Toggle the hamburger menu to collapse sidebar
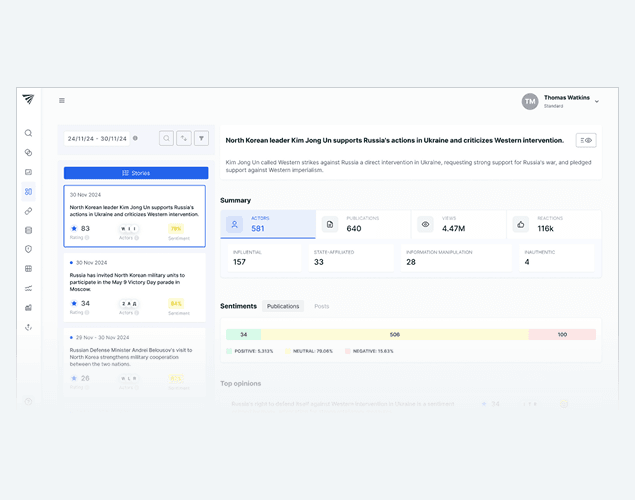Screen dimensions: 635x500 62,101
